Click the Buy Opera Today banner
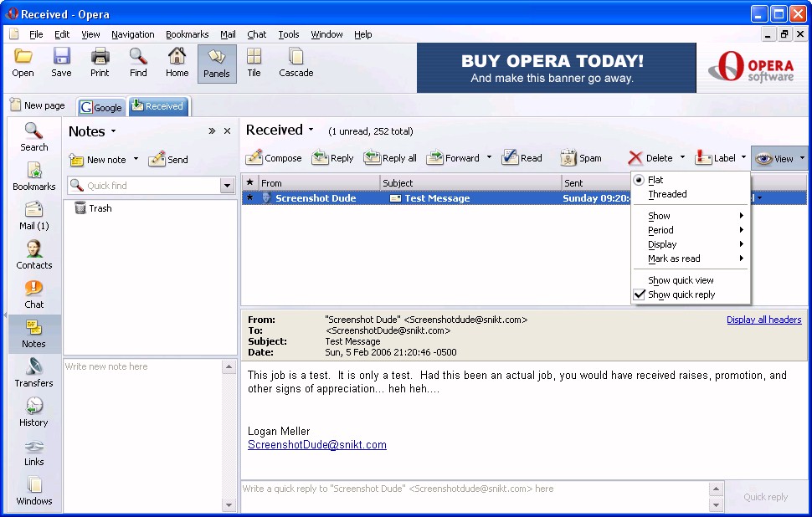Image resolution: width=812 pixels, height=517 pixels. pos(556,69)
